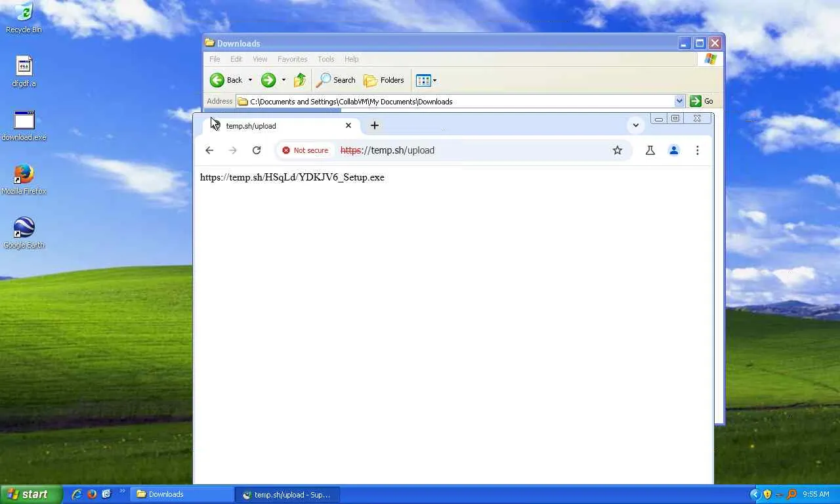Click the uploaded YDKJV6_Setup.exe link text
This screenshot has height=504, width=840.
click(x=292, y=177)
